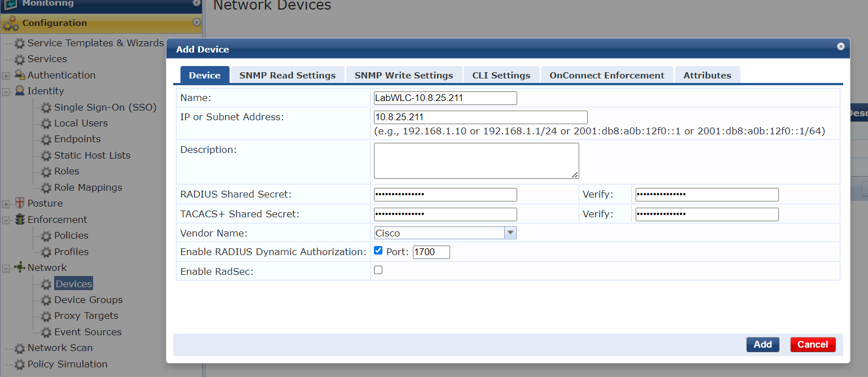The height and width of the screenshot is (377, 868).
Task: Open the OnConnect Enforcement tab
Action: tap(607, 75)
